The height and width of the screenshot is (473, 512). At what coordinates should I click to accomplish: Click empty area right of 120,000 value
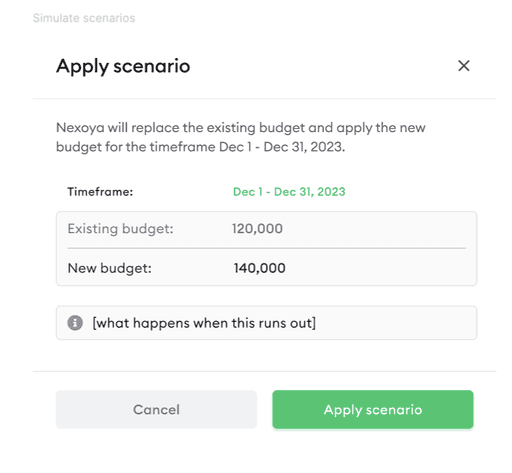pos(373,229)
